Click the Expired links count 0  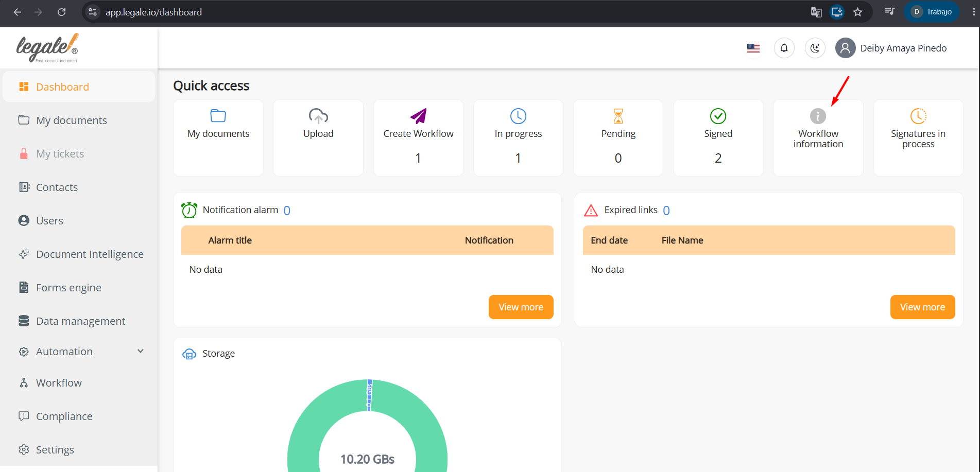(x=666, y=211)
